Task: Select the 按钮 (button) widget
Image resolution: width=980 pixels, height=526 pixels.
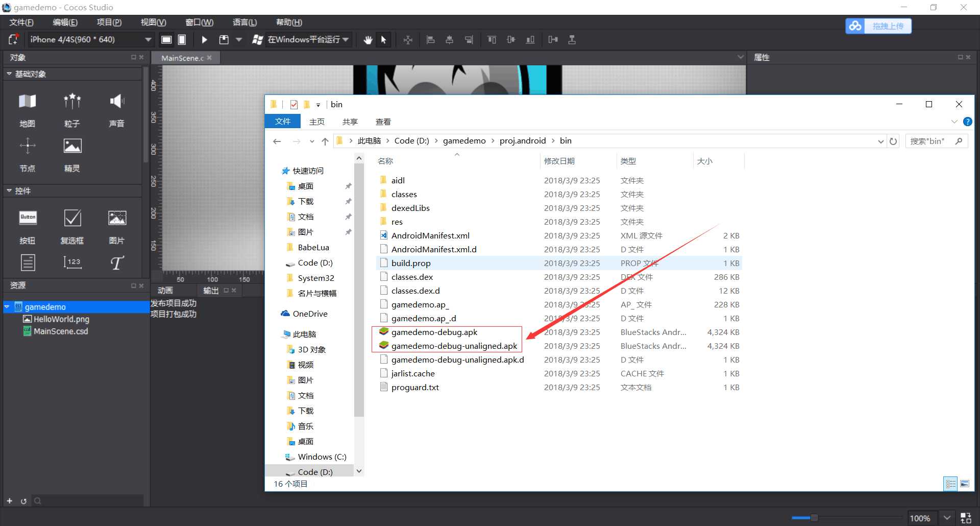Action: [28, 226]
